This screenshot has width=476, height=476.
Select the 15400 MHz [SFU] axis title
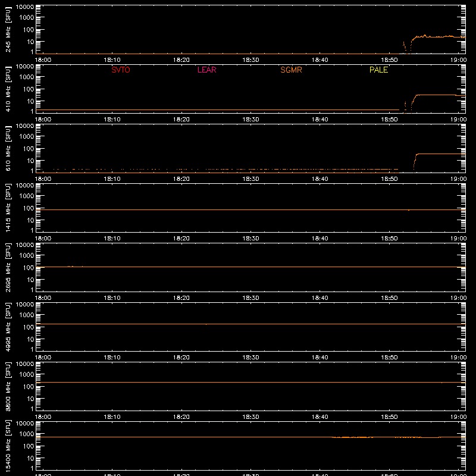[8, 446]
